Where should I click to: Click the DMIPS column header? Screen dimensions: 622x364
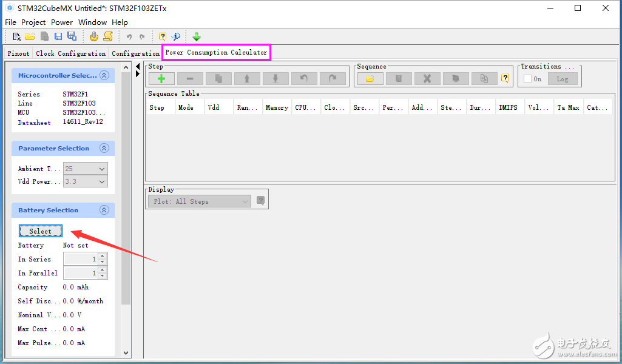point(510,107)
